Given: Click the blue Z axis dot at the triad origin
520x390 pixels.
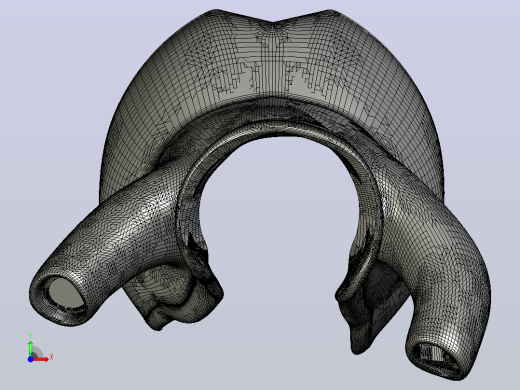Looking at the screenshot, I should click(30, 359).
